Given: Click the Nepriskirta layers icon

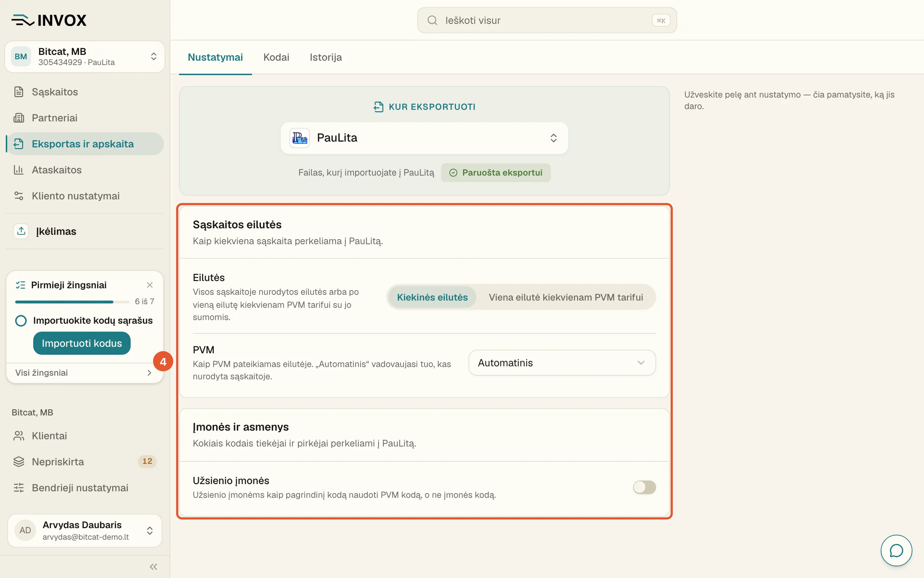Looking at the screenshot, I should click(19, 461).
